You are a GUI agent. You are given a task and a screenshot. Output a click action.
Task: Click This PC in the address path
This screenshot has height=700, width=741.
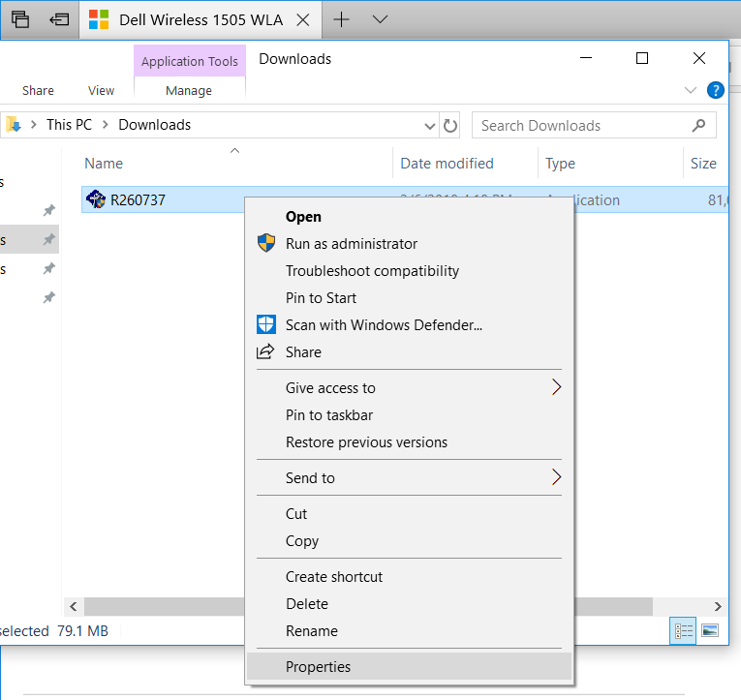69,125
